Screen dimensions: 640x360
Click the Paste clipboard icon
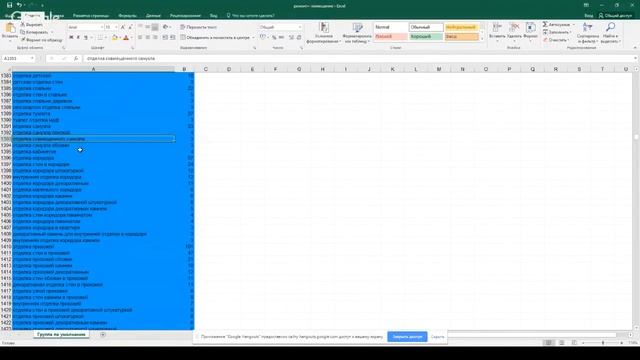coord(10,29)
